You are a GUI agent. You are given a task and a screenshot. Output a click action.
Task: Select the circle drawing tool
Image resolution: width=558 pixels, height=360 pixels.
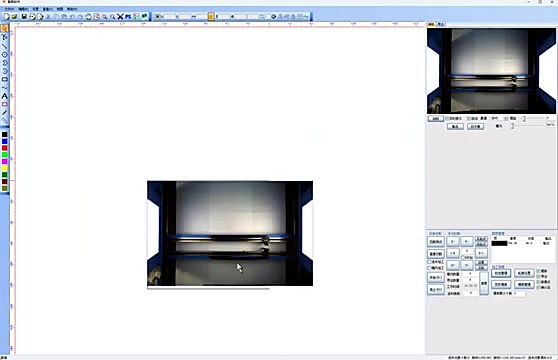click(x=5, y=54)
